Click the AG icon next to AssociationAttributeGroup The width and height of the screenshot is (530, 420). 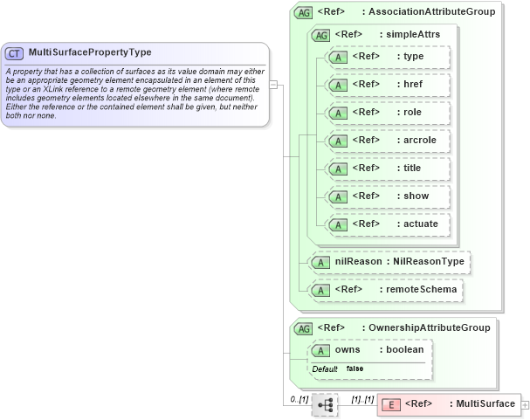point(304,13)
